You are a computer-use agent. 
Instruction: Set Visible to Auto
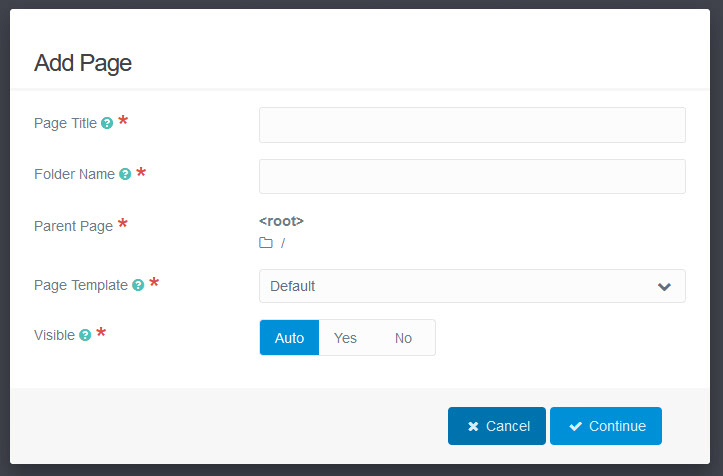[289, 338]
